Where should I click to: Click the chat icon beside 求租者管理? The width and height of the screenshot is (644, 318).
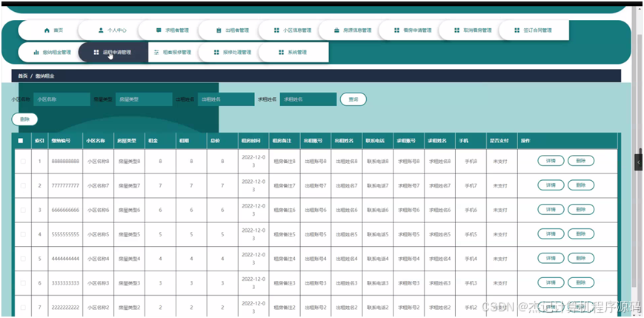159,30
